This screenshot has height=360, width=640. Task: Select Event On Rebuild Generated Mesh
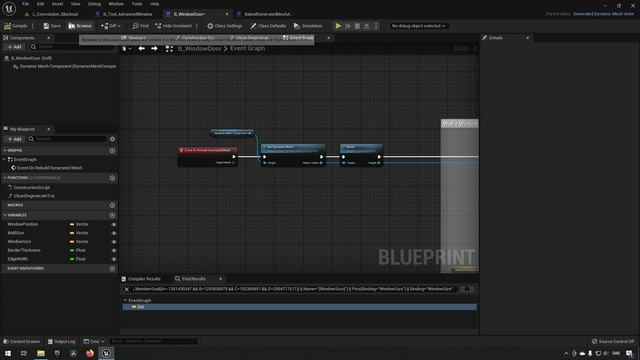click(x=49, y=168)
